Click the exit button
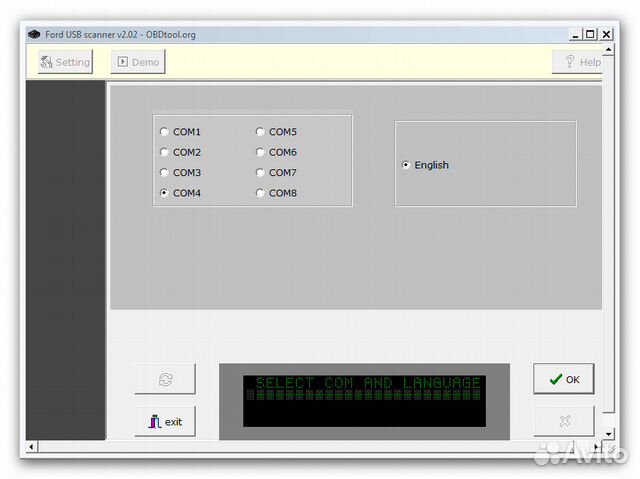The image size is (640, 479). (165, 421)
